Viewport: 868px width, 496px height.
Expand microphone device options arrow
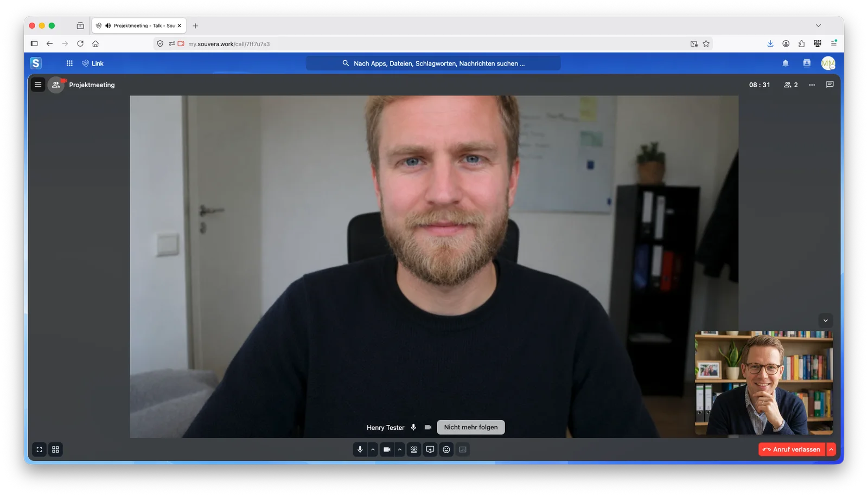[x=373, y=449]
